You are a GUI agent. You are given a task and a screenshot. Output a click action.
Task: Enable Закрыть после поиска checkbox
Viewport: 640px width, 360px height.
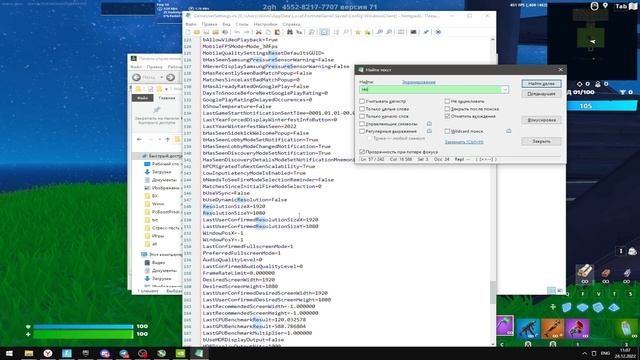tap(447, 109)
